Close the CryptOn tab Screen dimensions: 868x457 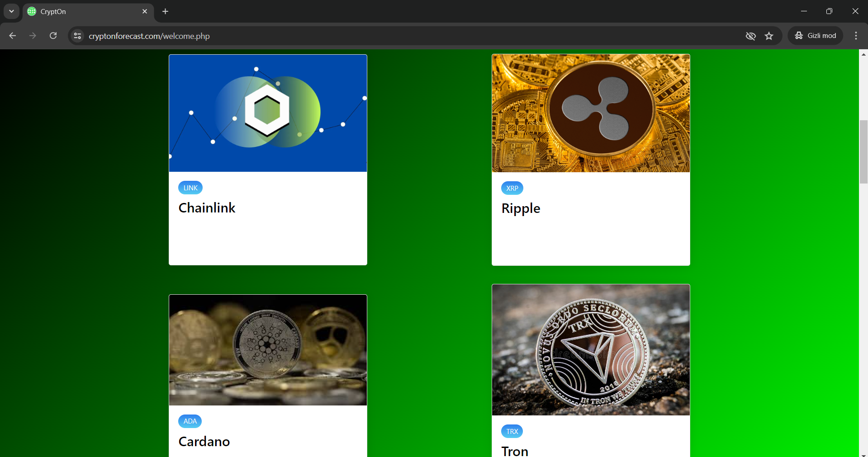pyautogui.click(x=145, y=11)
